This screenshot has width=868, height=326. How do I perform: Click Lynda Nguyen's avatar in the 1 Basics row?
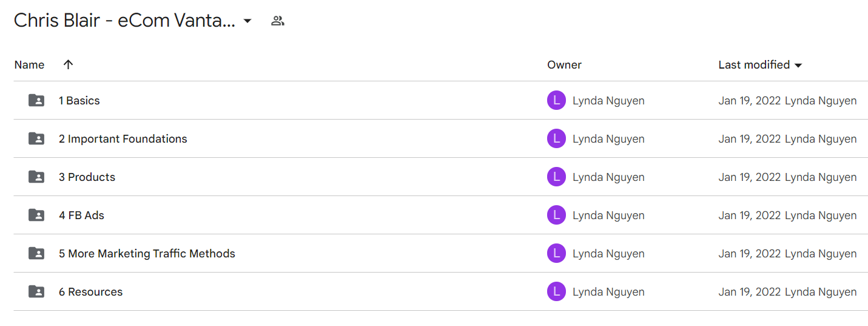pos(556,101)
